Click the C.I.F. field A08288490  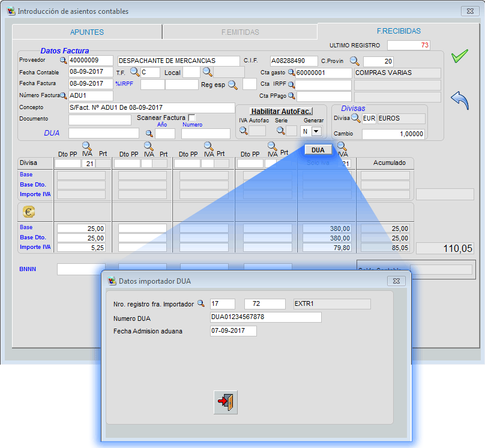(294, 61)
